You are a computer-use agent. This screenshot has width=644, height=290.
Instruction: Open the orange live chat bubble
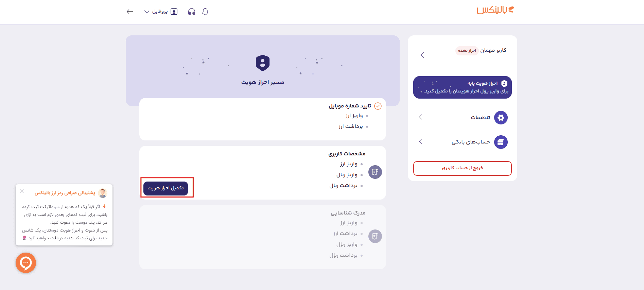[x=25, y=263]
